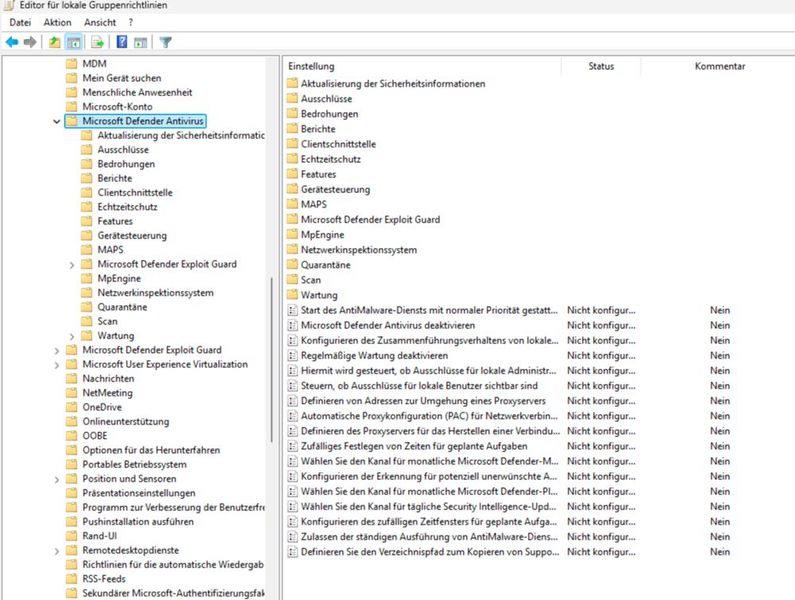The height and width of the screenshot is (600, 795).
Task: Click the policy icon for 'Definieren von Adressen zur Umgehung'
Action: 293,401
